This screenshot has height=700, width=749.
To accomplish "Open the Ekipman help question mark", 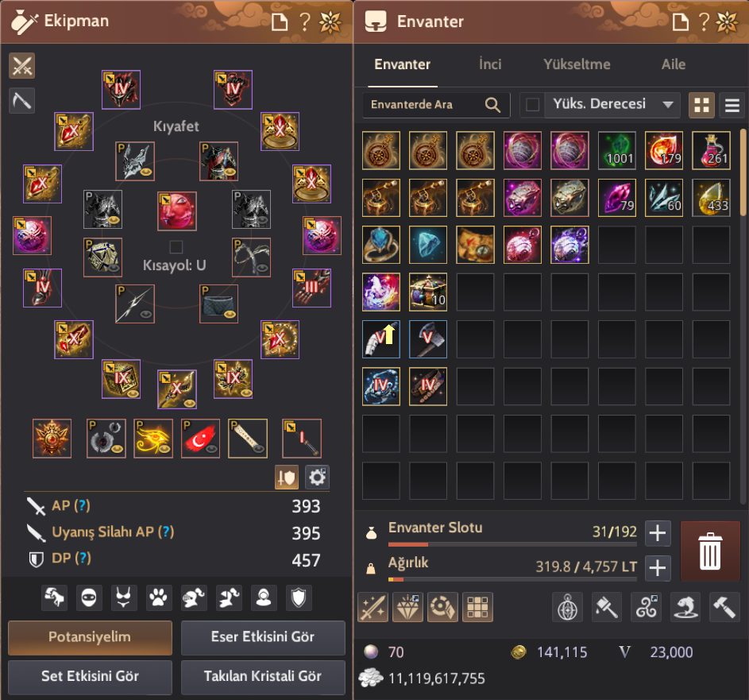I will pyautogui.click(x=305, y=21).
